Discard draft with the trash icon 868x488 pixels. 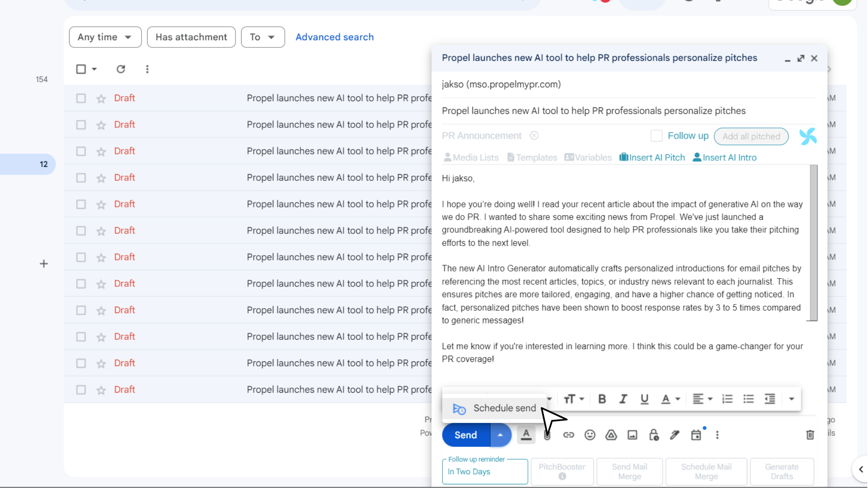tap(810, 435)
